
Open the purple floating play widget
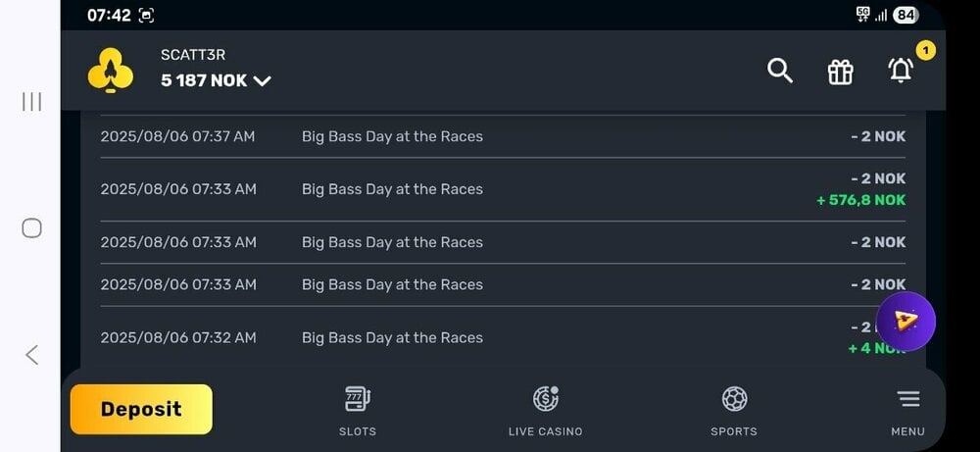pyautogui.click(x=906, y=322)
